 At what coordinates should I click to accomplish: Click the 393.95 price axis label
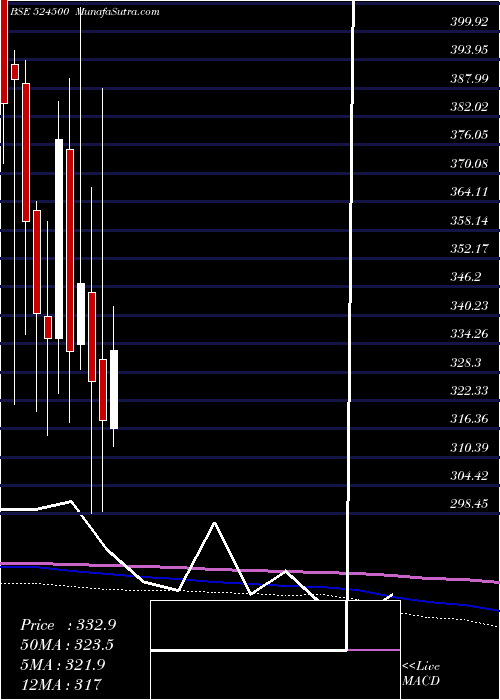469,50
